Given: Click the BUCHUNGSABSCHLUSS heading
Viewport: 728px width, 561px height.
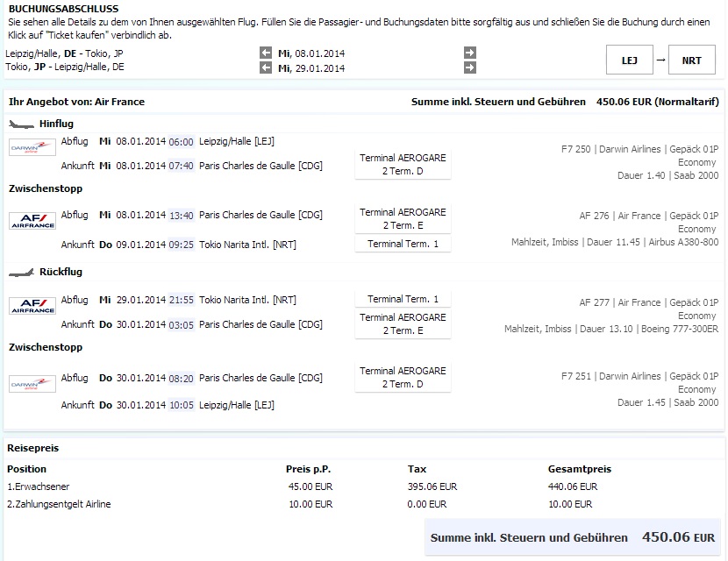Looking at the screenshot, I should [64, 9].
